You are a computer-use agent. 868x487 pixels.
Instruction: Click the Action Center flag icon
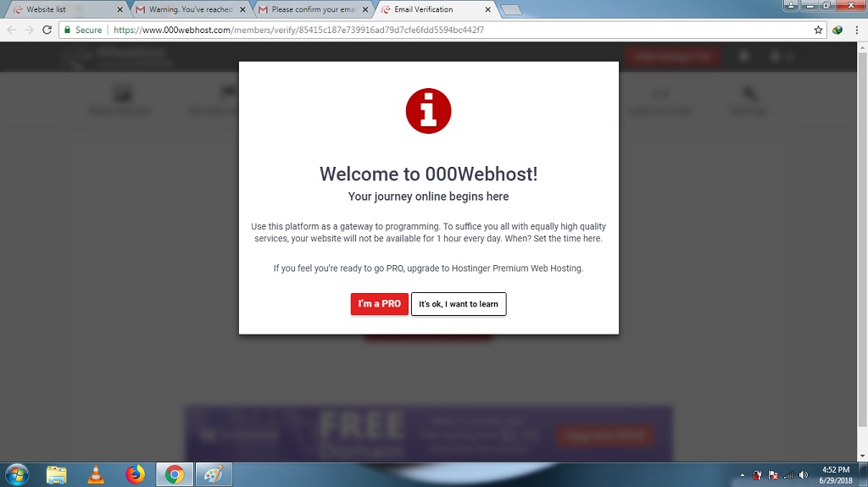pos(773,475)
